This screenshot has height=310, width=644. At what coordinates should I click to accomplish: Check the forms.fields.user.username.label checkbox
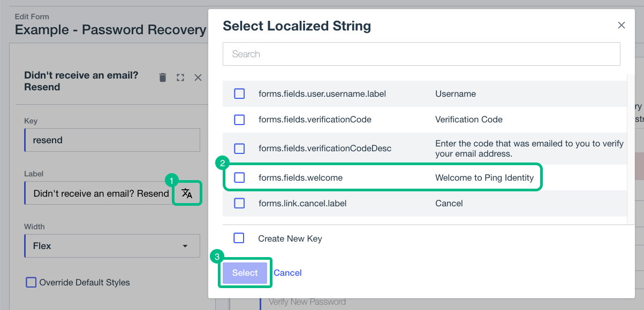point(239,94)
